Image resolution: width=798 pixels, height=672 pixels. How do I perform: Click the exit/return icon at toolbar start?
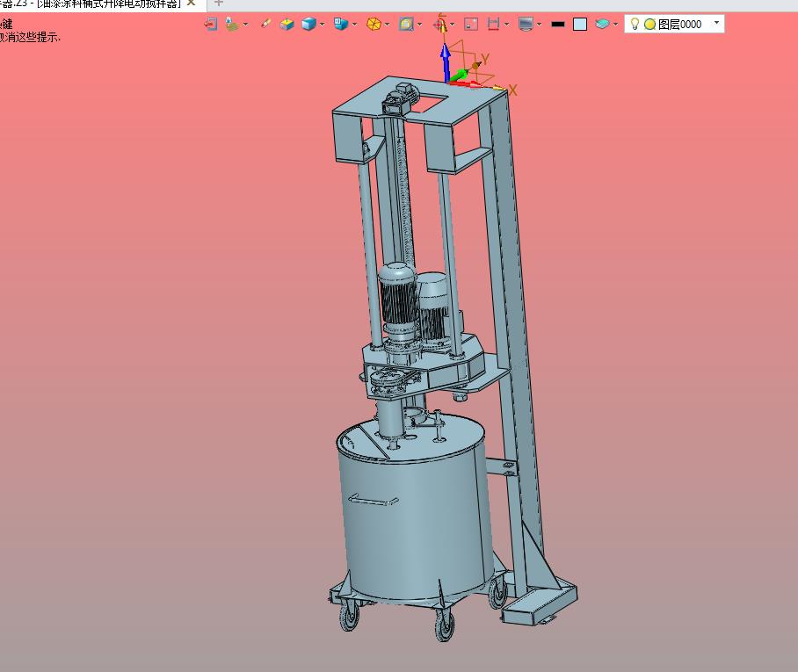click(211, 24)
